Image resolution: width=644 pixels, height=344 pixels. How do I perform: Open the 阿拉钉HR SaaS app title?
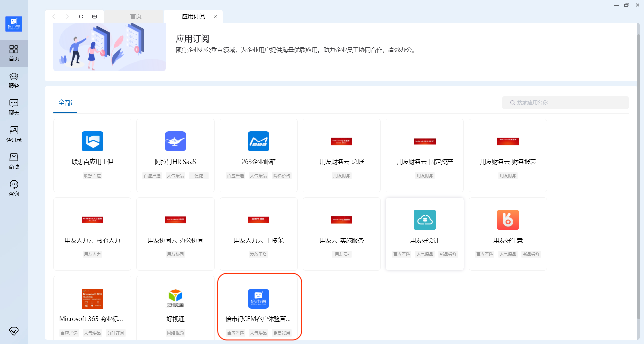[175, 162]
